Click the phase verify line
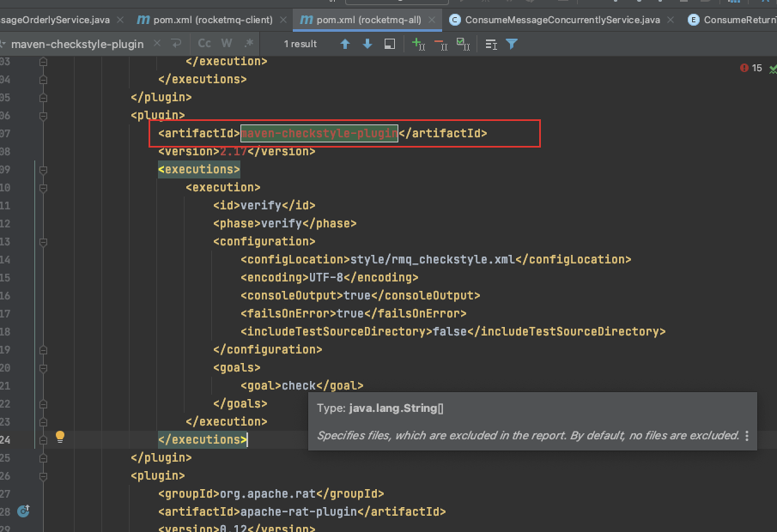 [x=285, y=223]
